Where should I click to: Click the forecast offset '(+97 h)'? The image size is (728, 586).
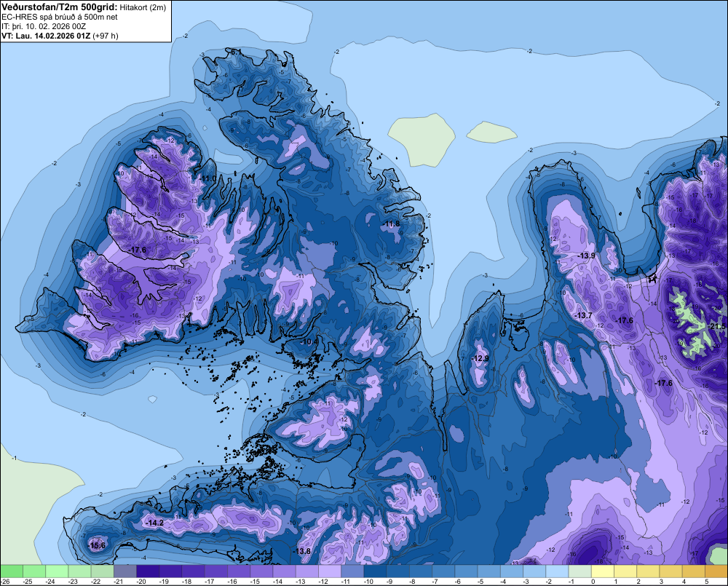[106, 36]
